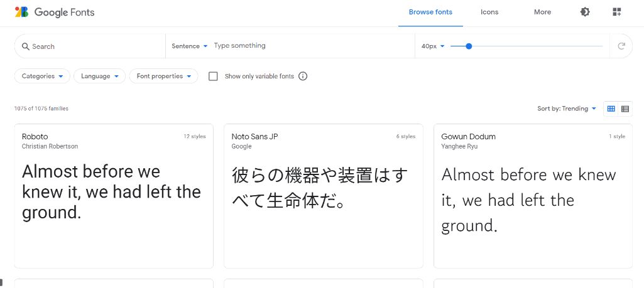
Task: Expand the Categories filter
Action: [42, 77]
